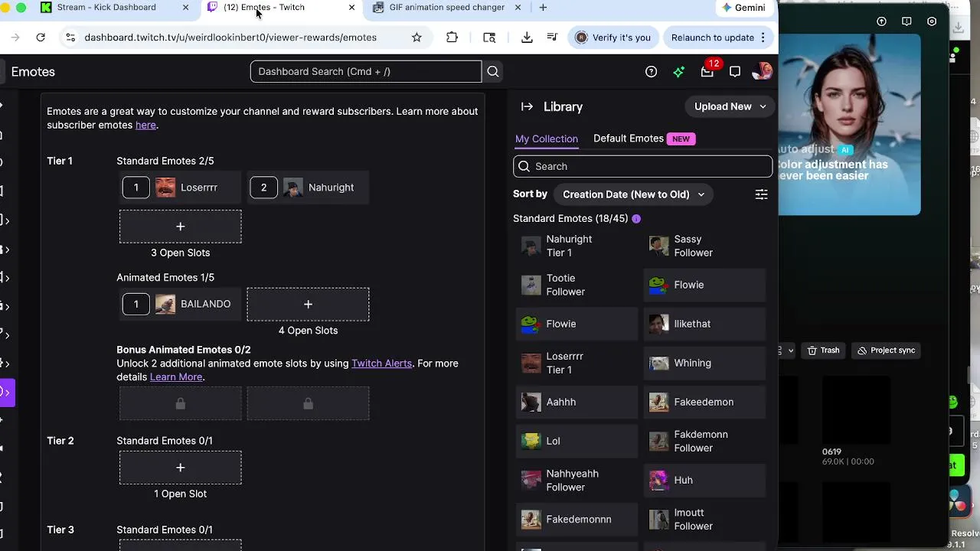Switch to Stream - Kick Dashboard tab

[x=115, y=8]
